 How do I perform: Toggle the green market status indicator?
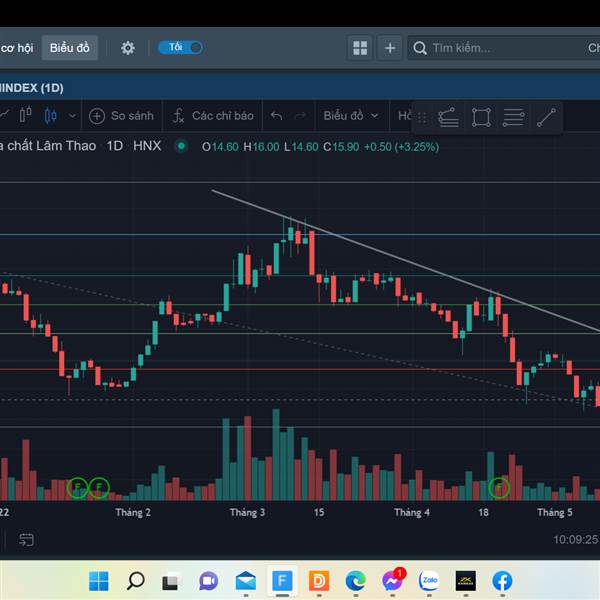(181, 146)
